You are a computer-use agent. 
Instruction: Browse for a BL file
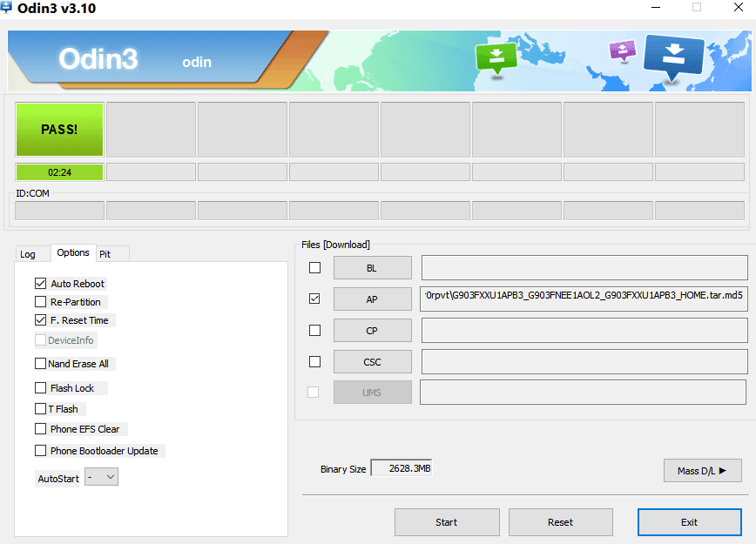pyautogui.click(x=373, y=268)
